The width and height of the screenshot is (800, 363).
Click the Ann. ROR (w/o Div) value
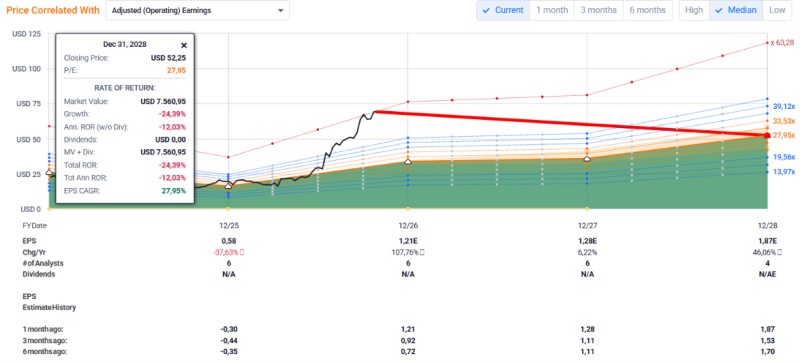point(171,127)
